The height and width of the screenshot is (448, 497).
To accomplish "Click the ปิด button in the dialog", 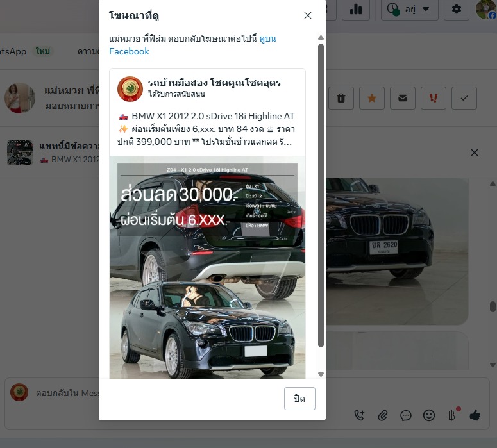I will (x=299, y=399).
